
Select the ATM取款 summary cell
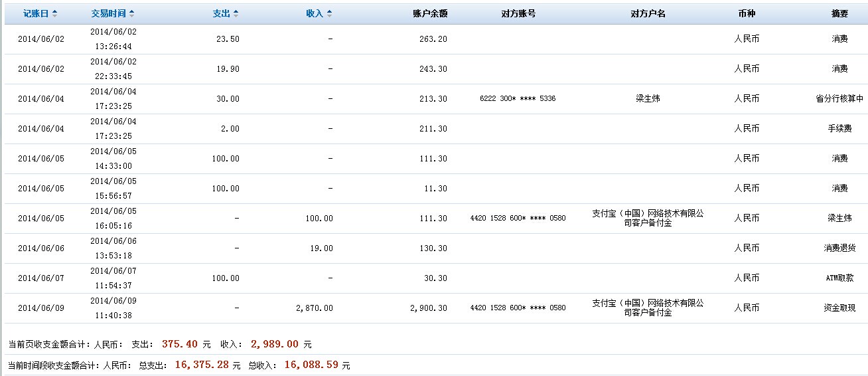tap(839, 278)
